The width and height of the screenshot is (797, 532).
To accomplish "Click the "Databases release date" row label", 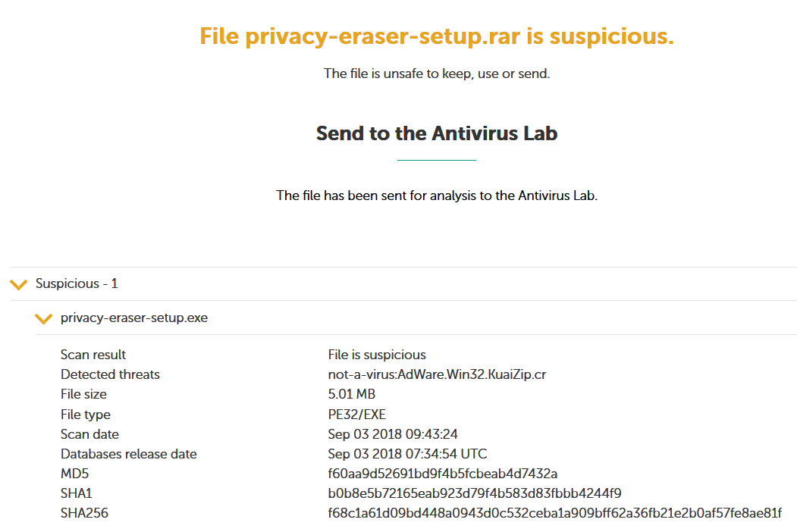I will tap(129, 454).
